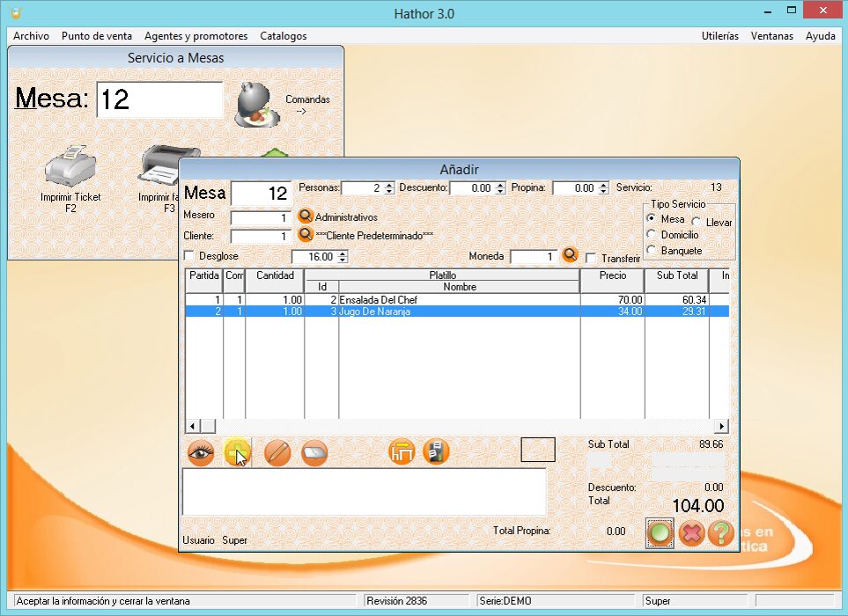
Task: Increase the 16.00 value with up arrow
Action: point(343,253)
